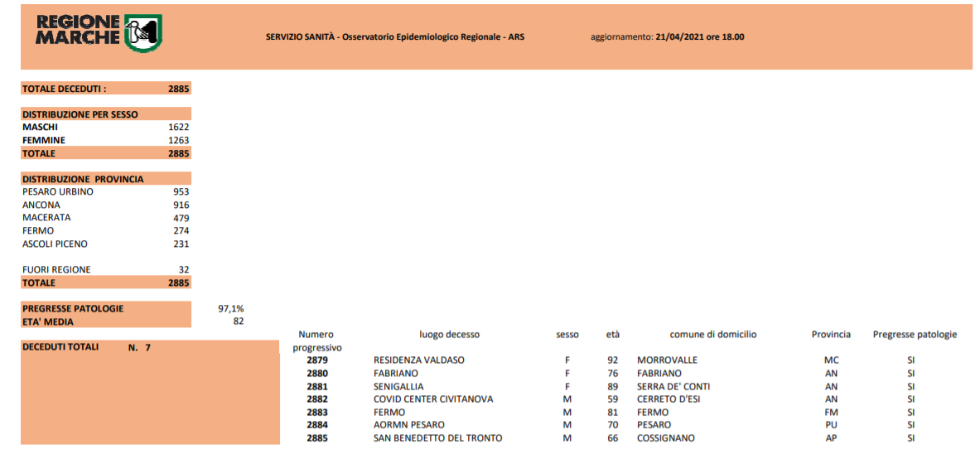Select CERRETO D'ESI domicile
This screenshot has height=459, width=980.
tap(669, 399)
